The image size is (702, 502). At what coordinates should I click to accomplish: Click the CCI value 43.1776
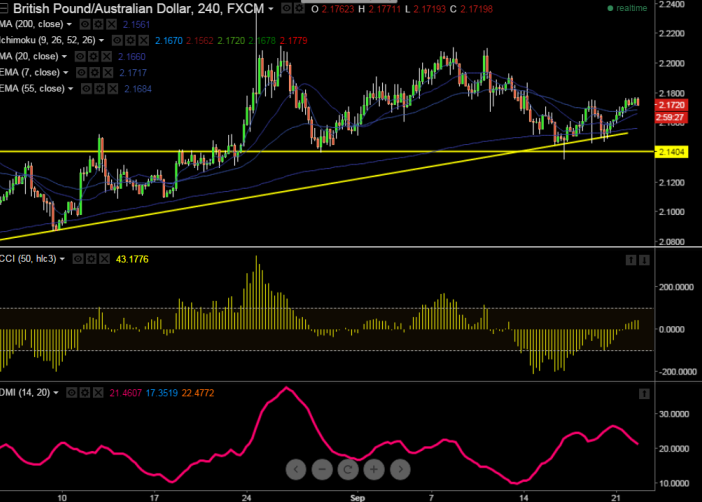[x=132, y=259]
